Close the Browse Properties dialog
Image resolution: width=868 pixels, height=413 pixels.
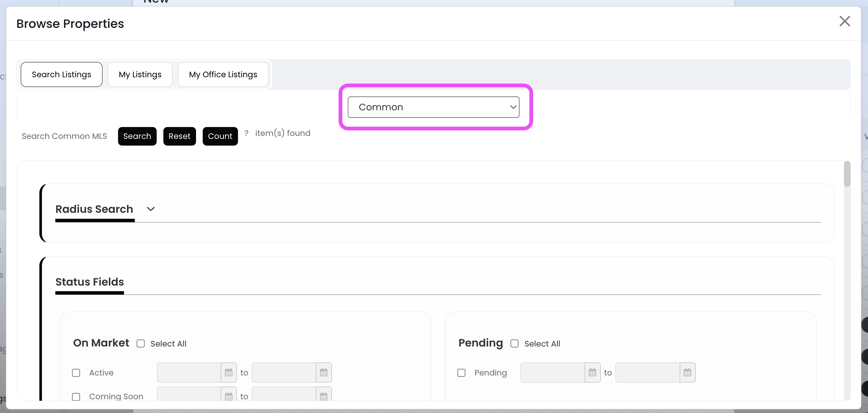845,21
